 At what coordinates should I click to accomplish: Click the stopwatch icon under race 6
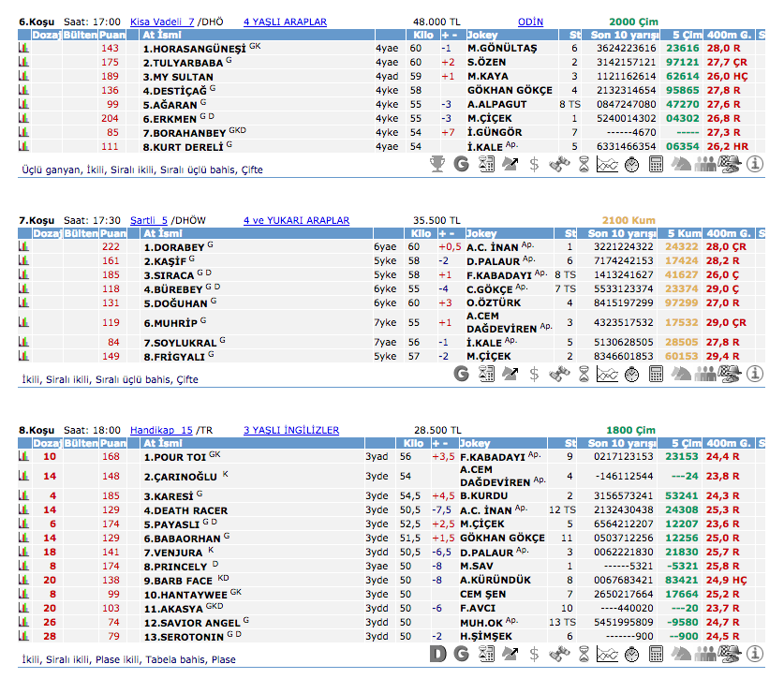tap(631, 164)
